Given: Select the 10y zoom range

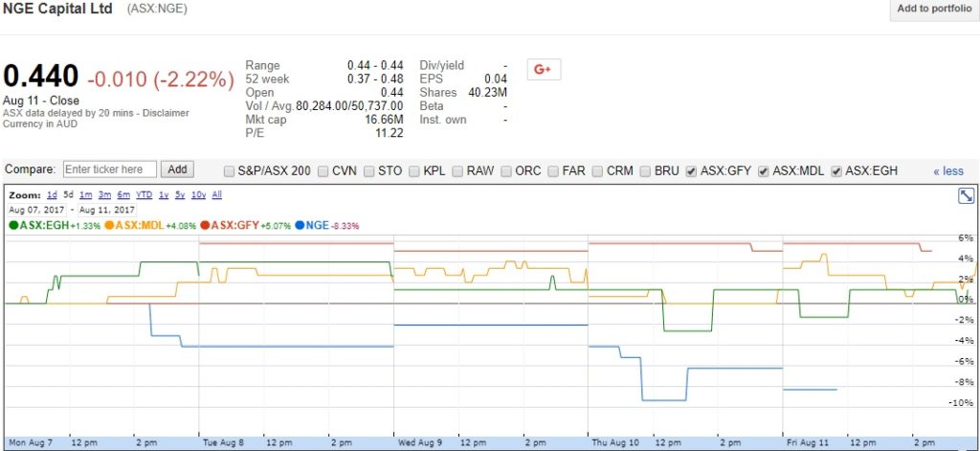Looking at the screenshot, I should tap(198, 195).
